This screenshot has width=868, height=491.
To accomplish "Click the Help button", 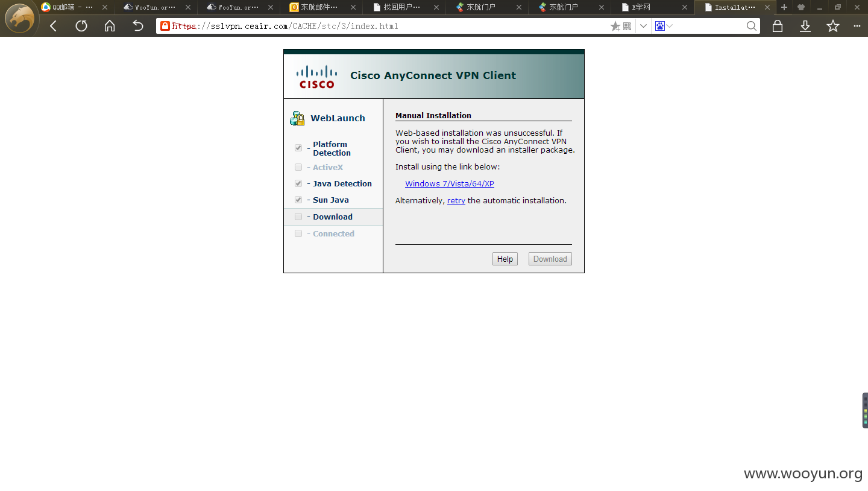I will click(505, 259).
